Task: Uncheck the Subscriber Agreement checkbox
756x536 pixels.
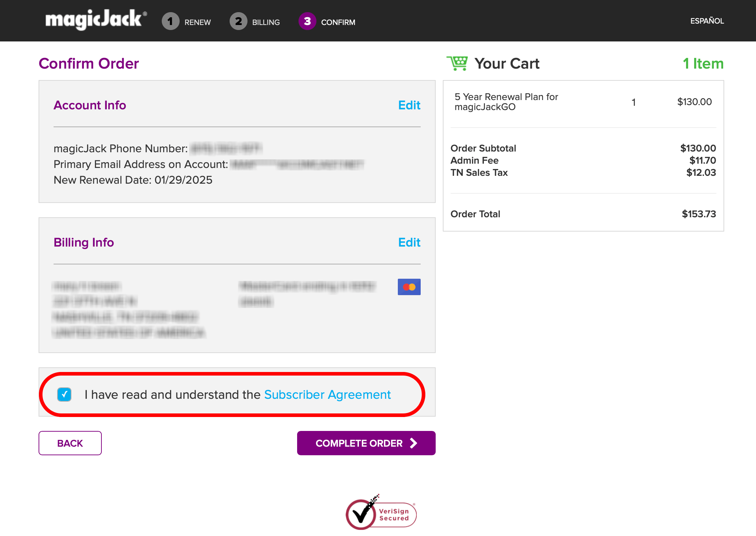Action: (64, 394)
